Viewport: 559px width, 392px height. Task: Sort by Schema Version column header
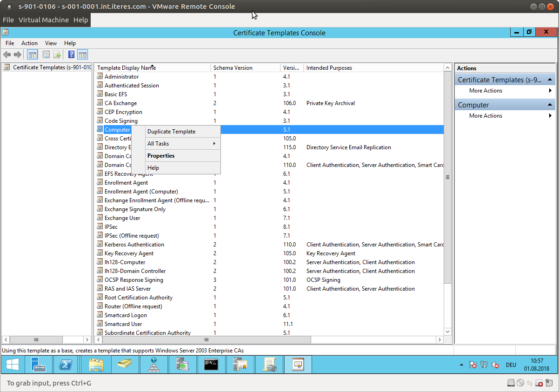(x=246, y=68)
